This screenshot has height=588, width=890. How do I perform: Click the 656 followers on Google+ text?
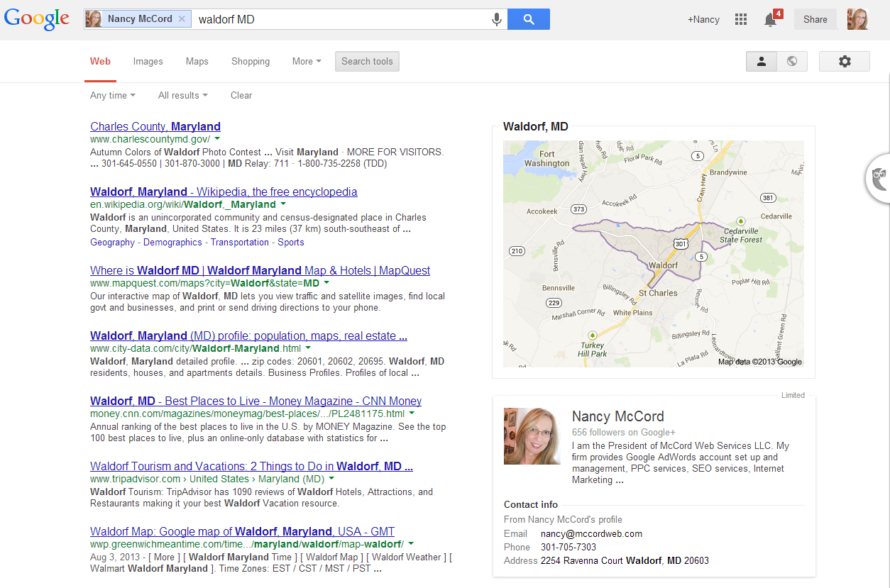point(624,432)
